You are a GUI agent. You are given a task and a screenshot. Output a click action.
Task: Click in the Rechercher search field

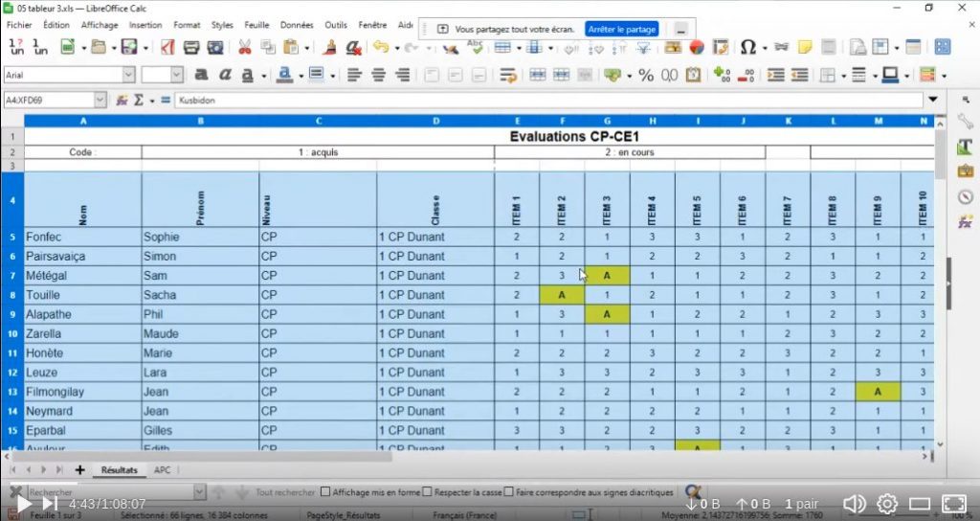[x=111, y=492]
